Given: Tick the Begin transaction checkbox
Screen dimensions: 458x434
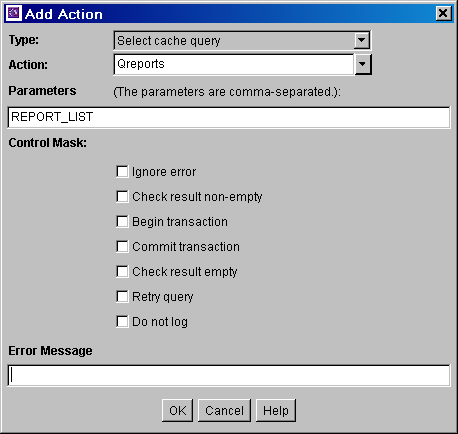Looking at the screenshot, I should [x=122, y=222].
